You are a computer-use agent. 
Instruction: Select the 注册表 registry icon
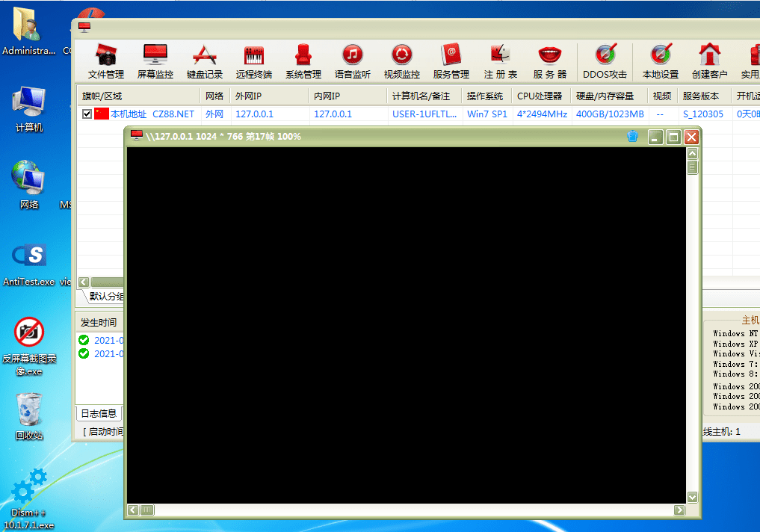(x=500, y=61)
